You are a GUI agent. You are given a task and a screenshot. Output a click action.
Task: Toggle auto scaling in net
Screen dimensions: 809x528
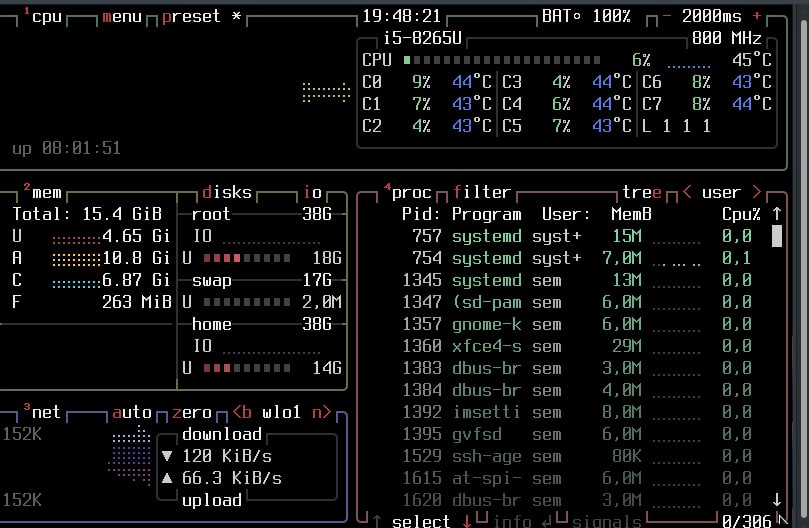pyautogui.click(x=132, y=412)
